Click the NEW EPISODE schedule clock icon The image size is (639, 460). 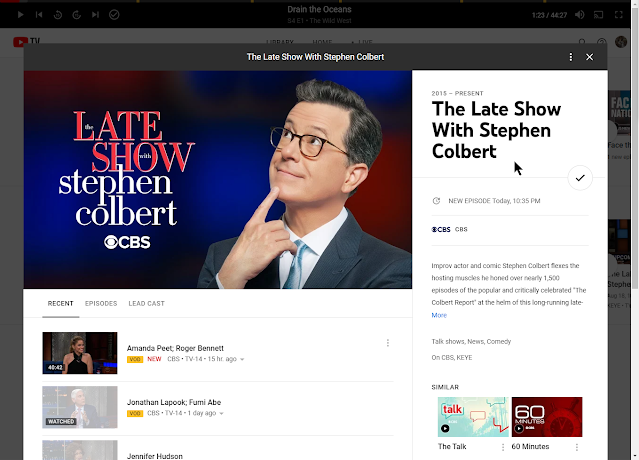click(x=436, y=201)
